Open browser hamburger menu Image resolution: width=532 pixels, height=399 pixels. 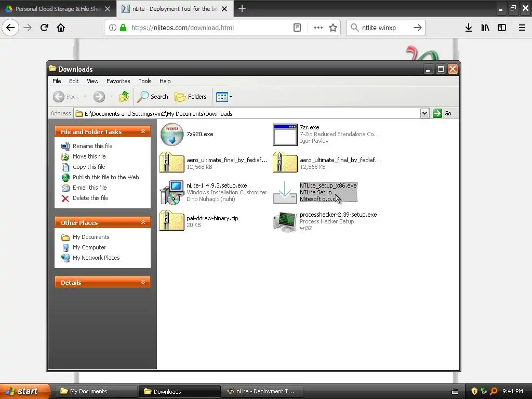pos(522,28)
